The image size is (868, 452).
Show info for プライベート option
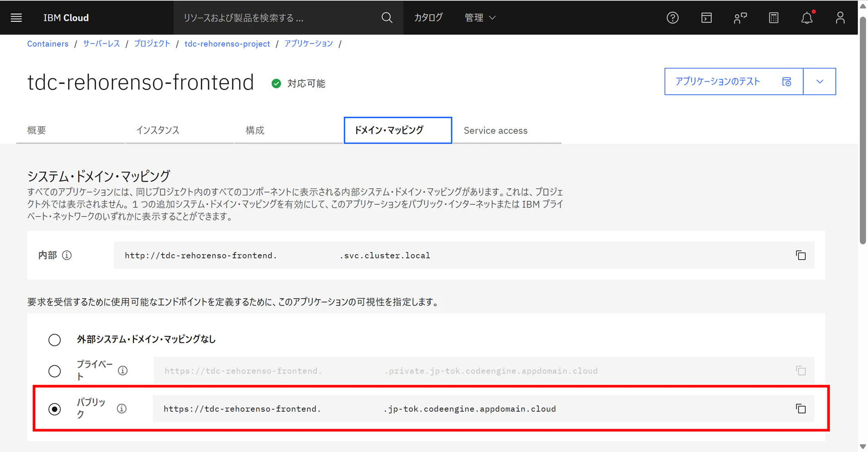tap(122, 371)
